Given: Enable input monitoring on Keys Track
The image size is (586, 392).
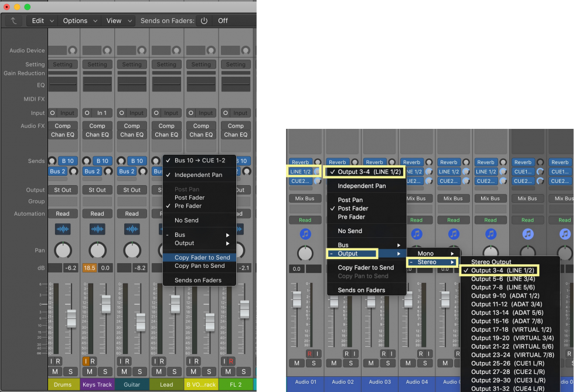Looking at the screenshot, I should [86, 362].
